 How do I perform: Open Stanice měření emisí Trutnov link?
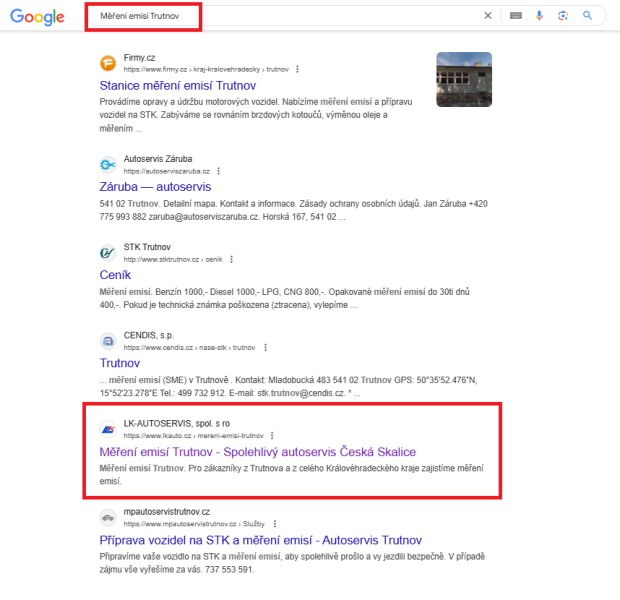(x=178, y=85)
